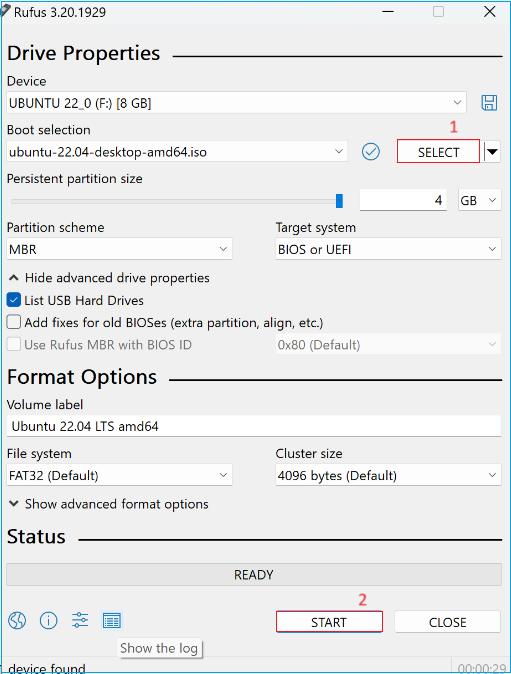
Task: Open the SELECT button split arrow
Action: [492, 152]
